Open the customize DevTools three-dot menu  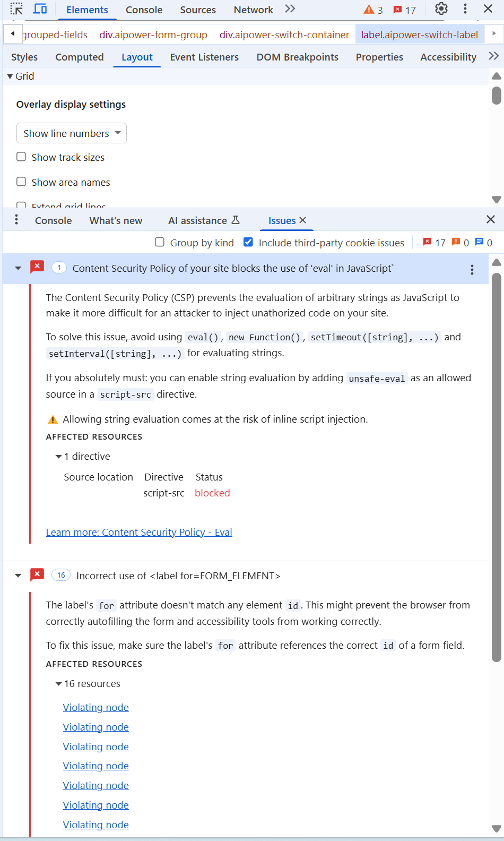coord(465,9)
